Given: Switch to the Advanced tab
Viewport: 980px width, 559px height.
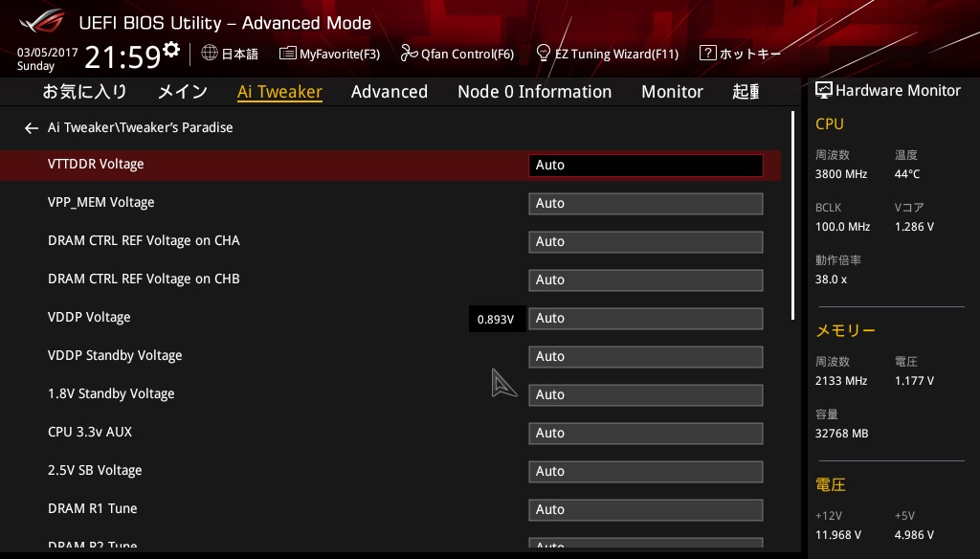Looking at the screenshot, I should pyautogui.click(x=389, y=92).
